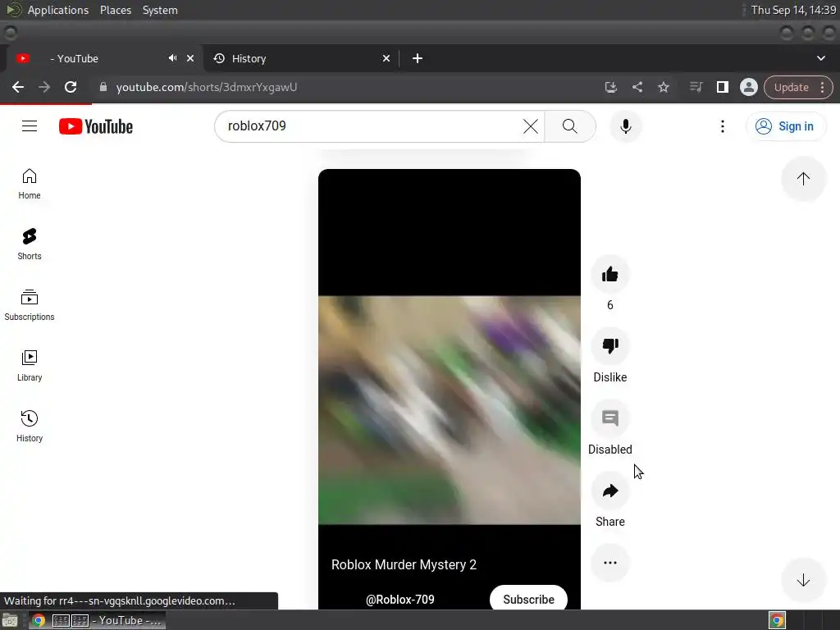Click the clock showing Thu Sep 14
The width and height of the screenshot is (840, 630).
point(793,10)
